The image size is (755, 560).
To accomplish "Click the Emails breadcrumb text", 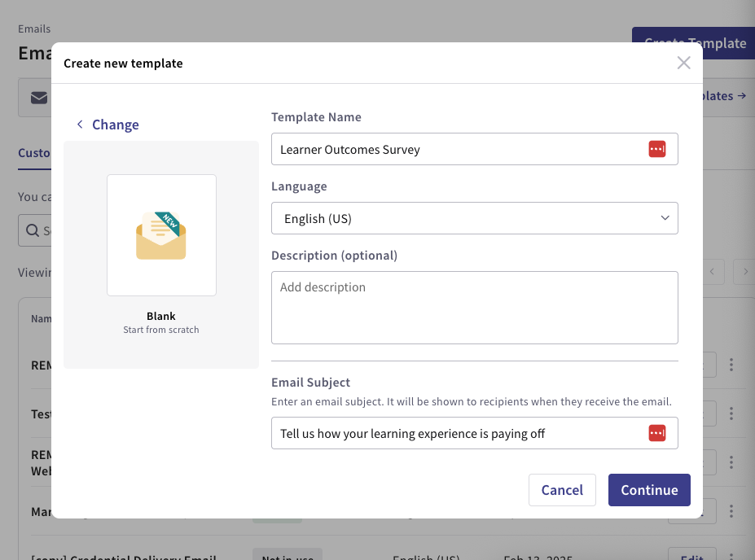I will click(x=34, y=28).
